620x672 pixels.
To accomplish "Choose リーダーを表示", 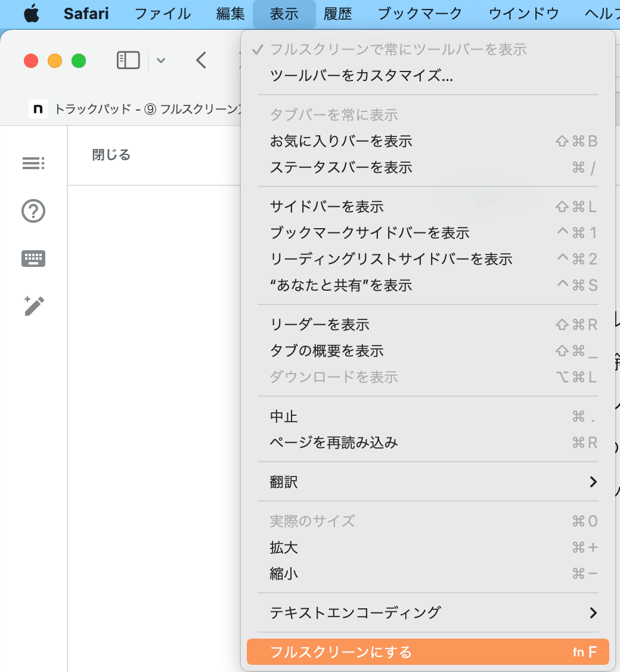I will pyautogui.click(x=428, y=325).
